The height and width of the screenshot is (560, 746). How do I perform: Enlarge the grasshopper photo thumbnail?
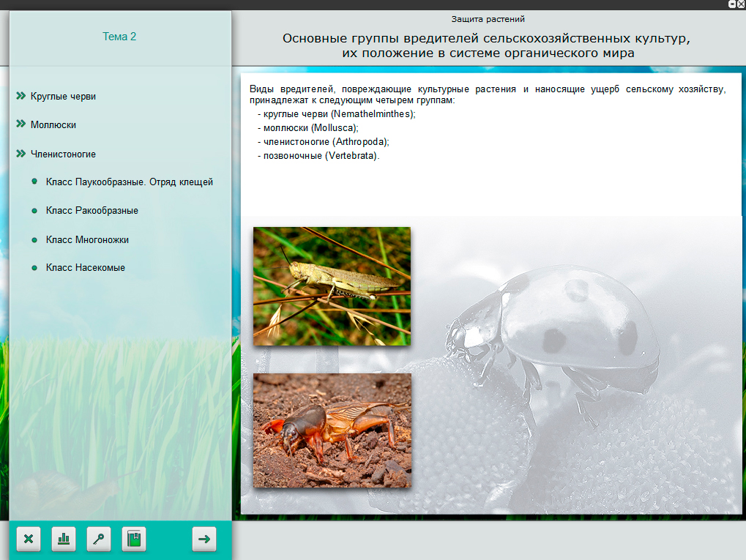tap(332, 285)
